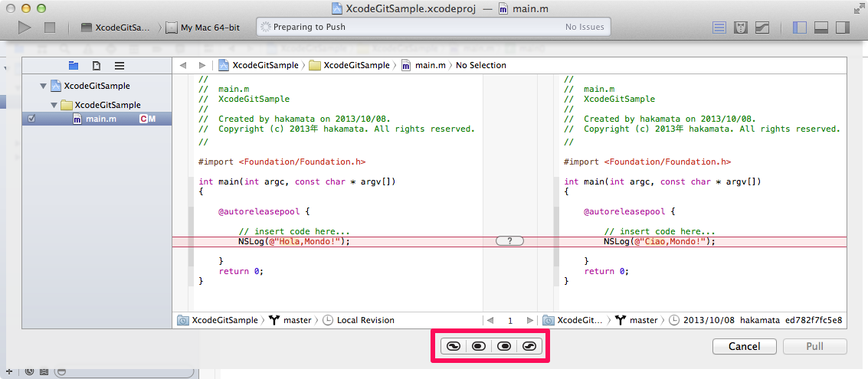Switch to the Version editor icon

click(762, 28)
